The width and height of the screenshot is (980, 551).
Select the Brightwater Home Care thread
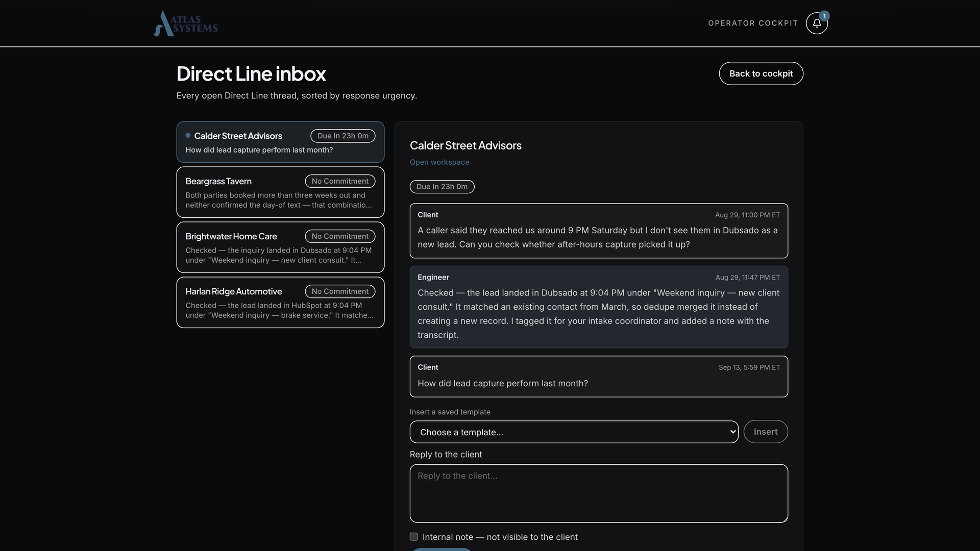pyautogui.click(x=280, y=247)
